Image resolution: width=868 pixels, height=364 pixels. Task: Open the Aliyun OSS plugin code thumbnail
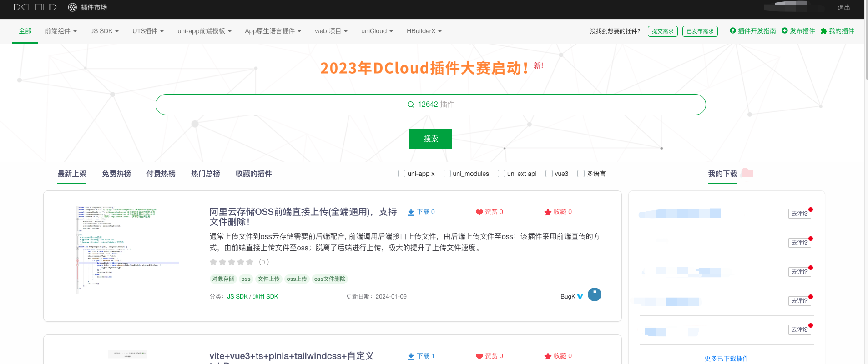127,249
